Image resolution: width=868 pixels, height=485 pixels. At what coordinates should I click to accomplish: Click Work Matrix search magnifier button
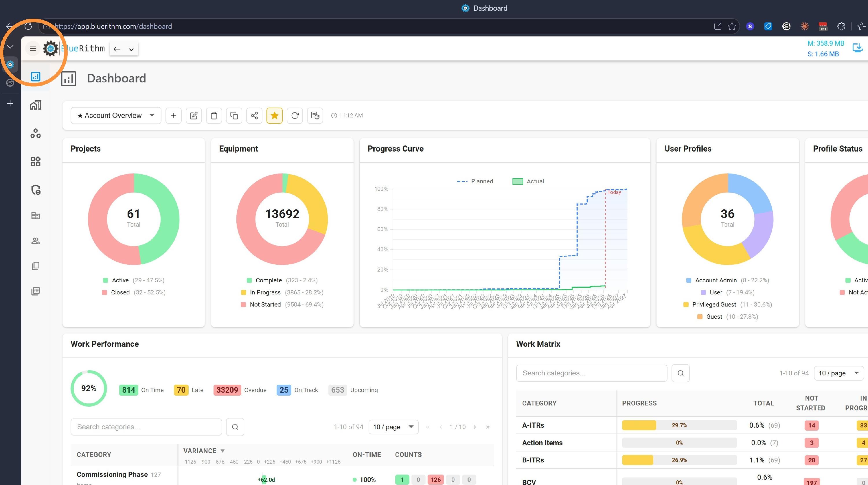[x=681, y=373]
